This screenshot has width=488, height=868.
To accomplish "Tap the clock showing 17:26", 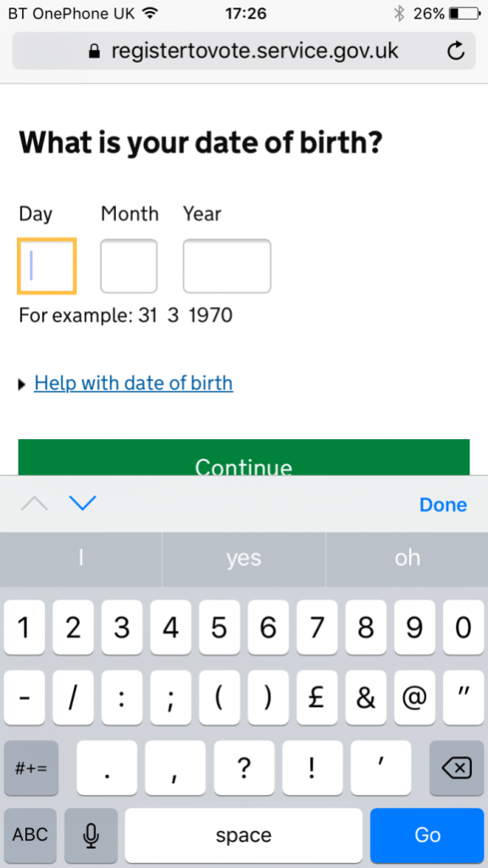I will pyautogui.click(x=244, y=13).
